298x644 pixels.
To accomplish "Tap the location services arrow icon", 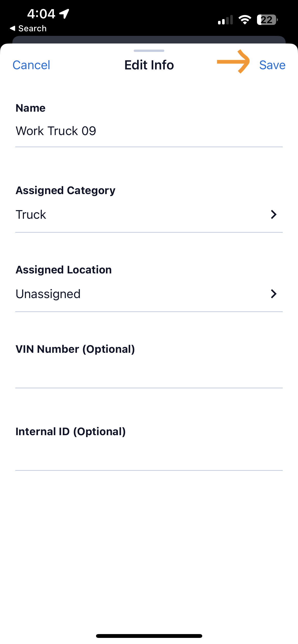I will click(x=64, y=13).
